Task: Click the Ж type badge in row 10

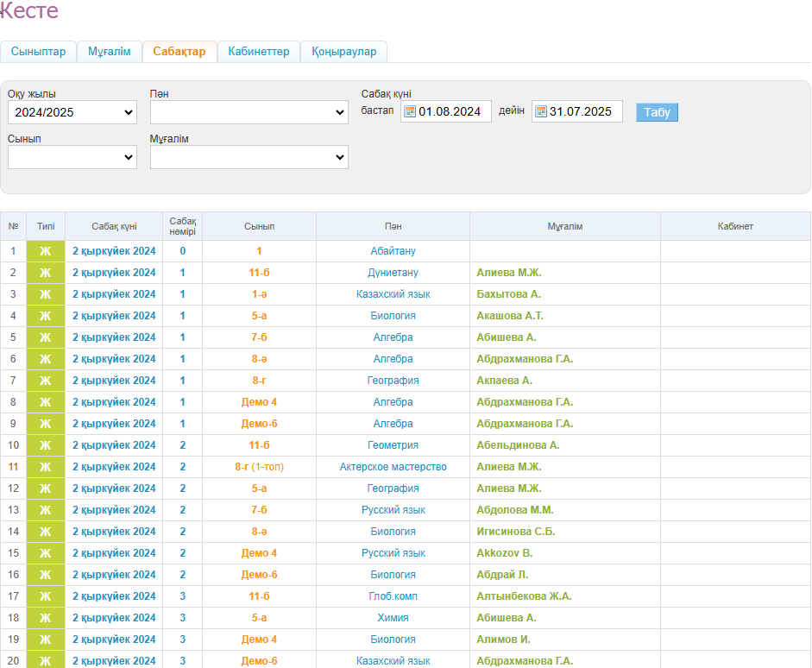Action: click(46, 445)
